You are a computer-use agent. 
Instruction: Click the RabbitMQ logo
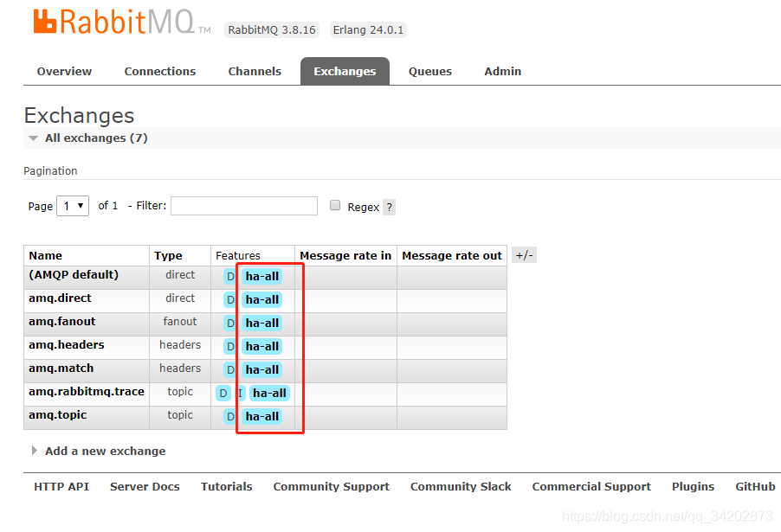tap(121, 22)
